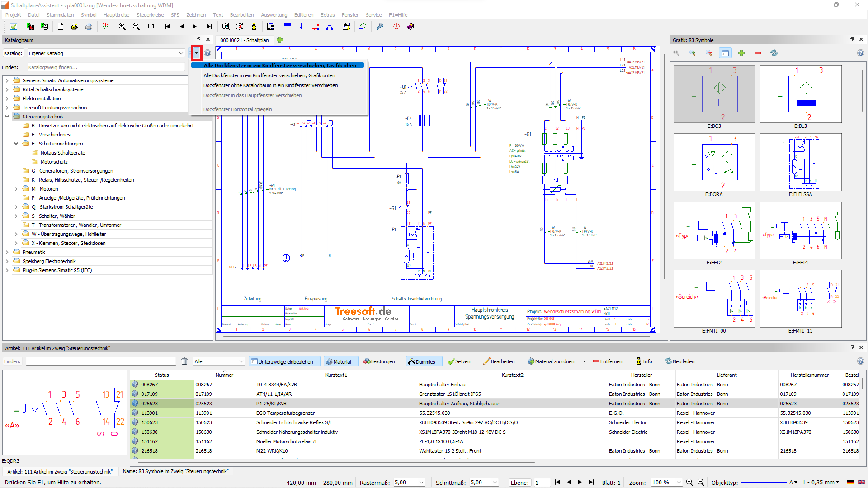
Task: Click the Bearbeiten button in article panel
Action: [499, 361]
